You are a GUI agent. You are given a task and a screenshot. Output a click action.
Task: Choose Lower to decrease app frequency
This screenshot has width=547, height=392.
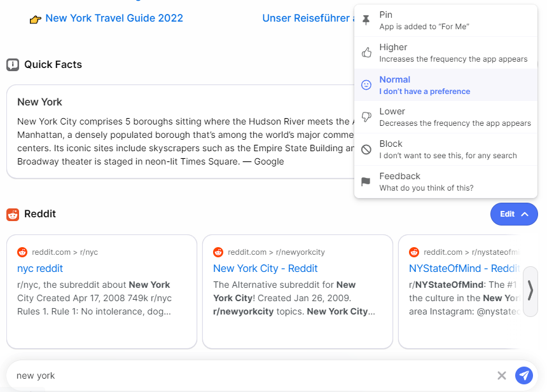(x=446, y=117)
